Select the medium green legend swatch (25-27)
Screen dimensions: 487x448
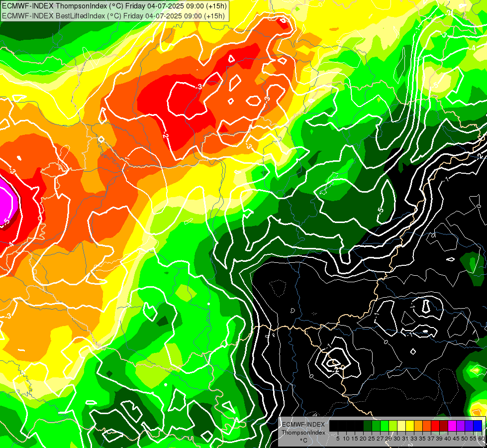376,426
